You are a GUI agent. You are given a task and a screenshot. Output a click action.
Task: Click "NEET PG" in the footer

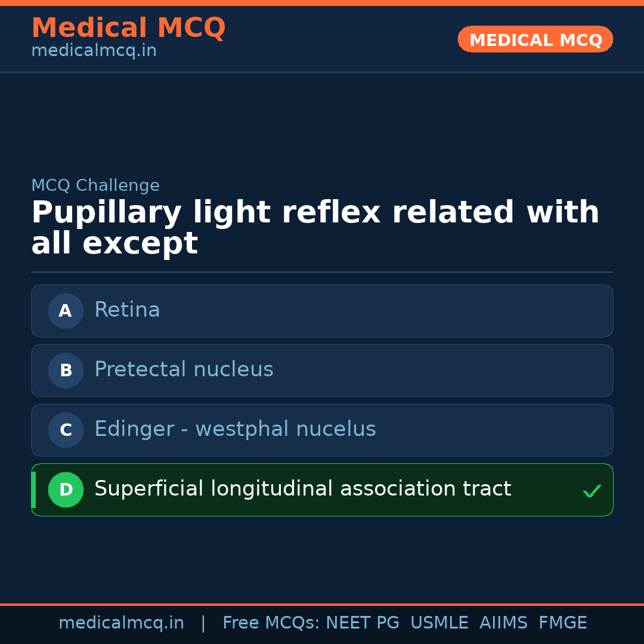tap(363, 623)
